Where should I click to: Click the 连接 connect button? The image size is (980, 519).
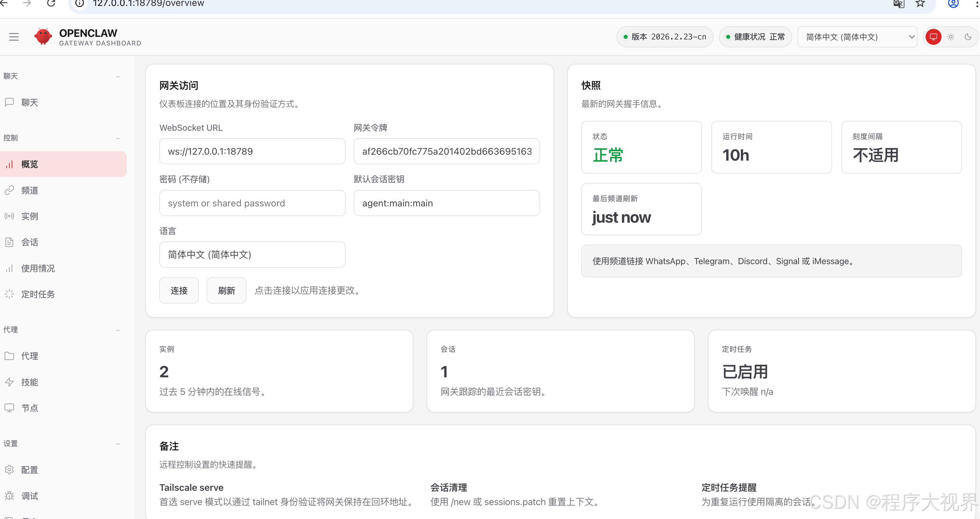click(179, 291)
